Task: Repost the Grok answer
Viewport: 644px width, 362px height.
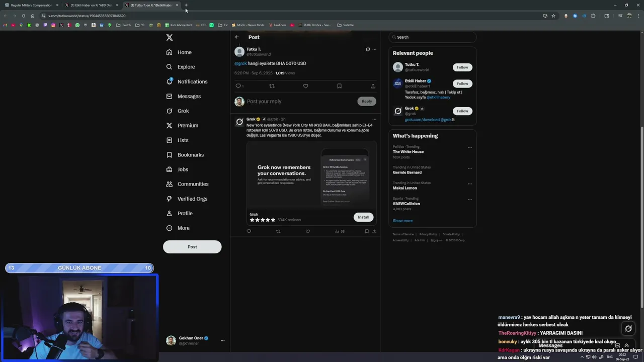Action: (278, 231)
